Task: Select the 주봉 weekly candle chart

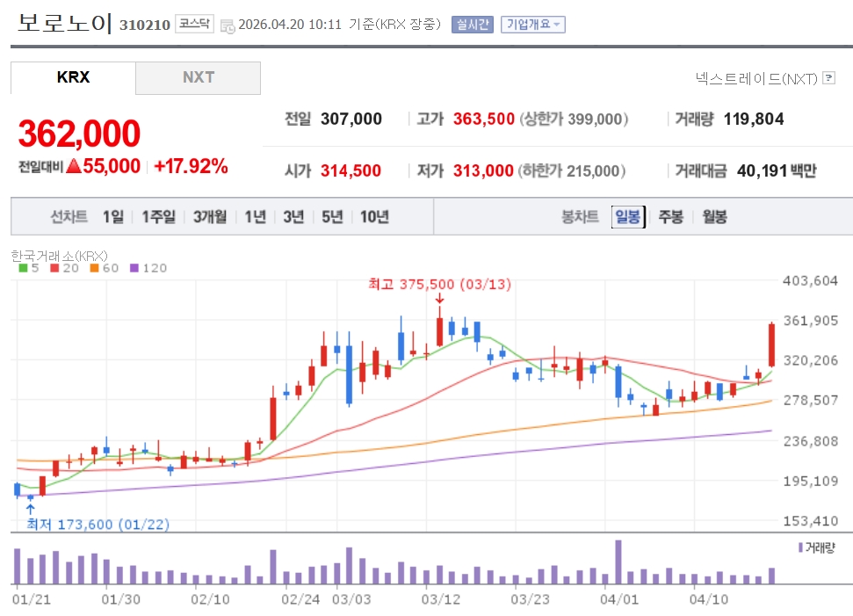Action: tap(670, 217)
